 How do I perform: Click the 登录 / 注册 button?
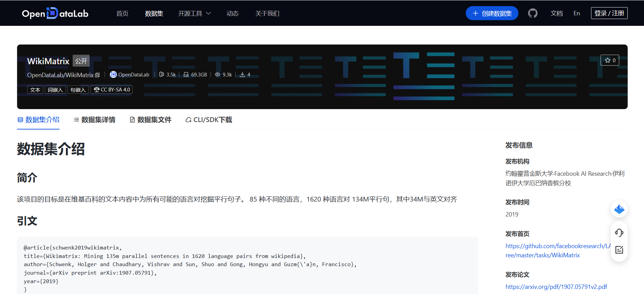(609, 13)
